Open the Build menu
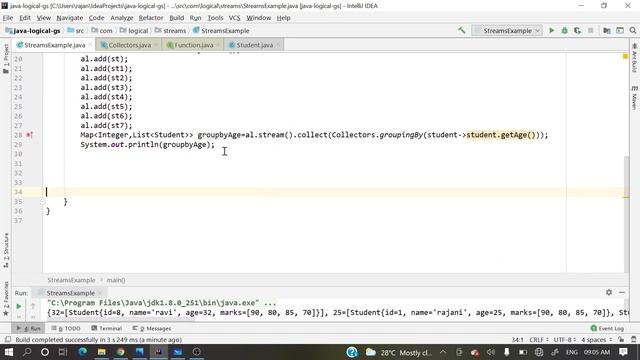The image size is (640, 360). pyautogui.click(x=176, y=18)
